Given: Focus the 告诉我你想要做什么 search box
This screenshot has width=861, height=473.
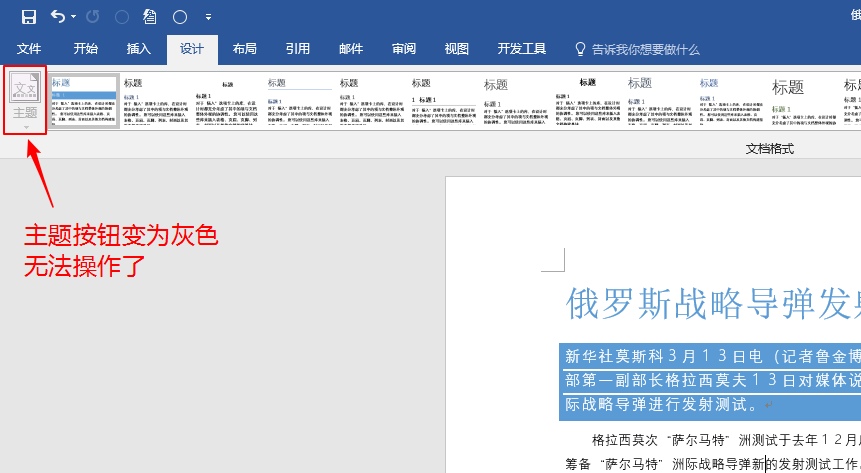Looking at the screenshot, I should (645, 50).
